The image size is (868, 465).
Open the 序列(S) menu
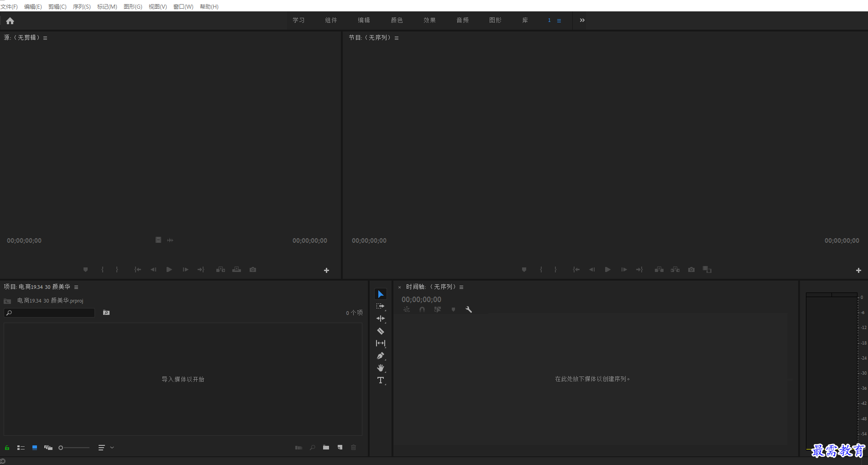point(82,7)
